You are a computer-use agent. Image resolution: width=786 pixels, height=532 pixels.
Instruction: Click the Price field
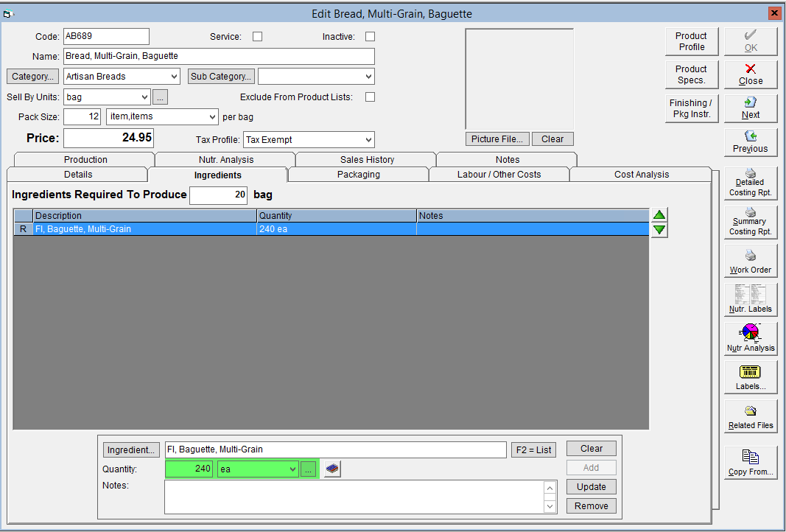(x=108, y=138)
